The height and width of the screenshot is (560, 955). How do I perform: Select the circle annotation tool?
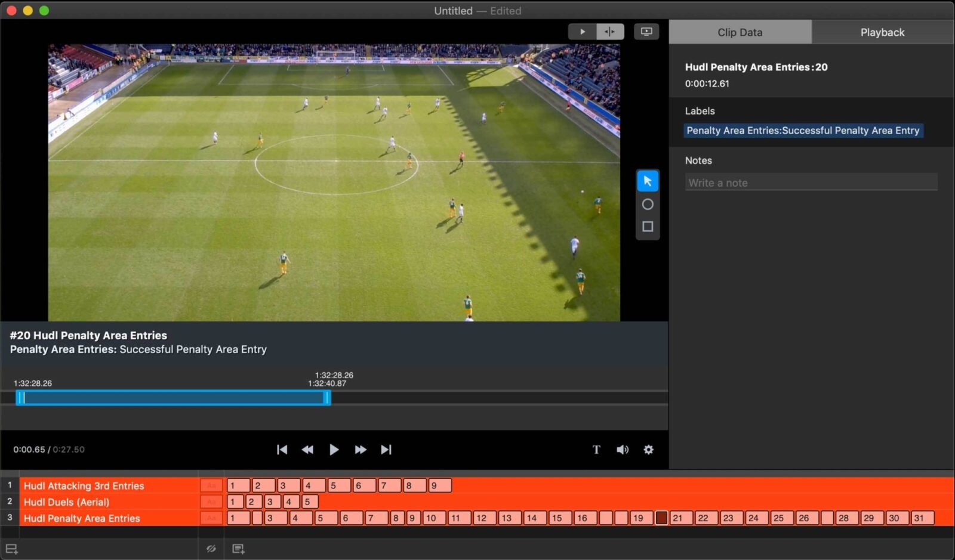[647, 203]
